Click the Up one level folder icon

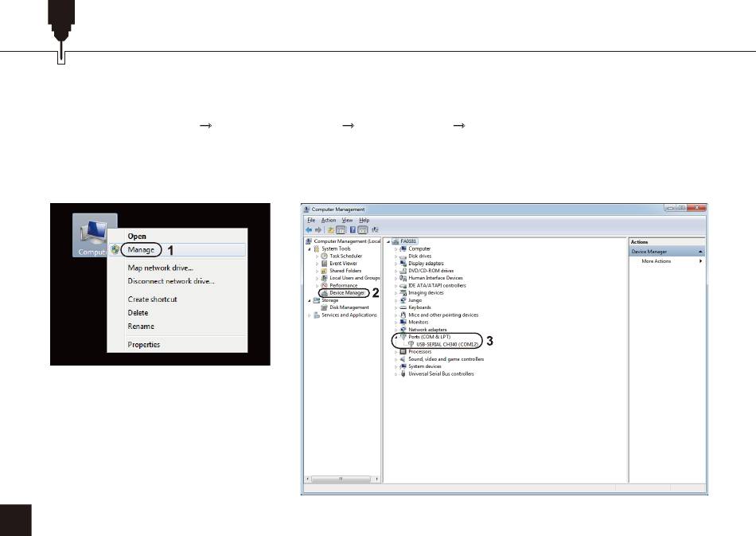point(331,230)
